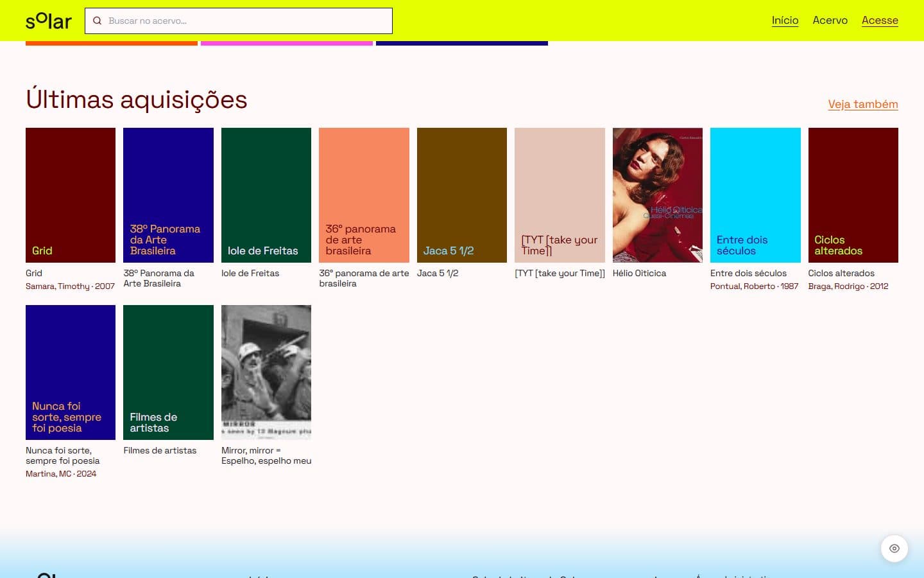
Task: Click the Solar logo
Action: [49, 21]
